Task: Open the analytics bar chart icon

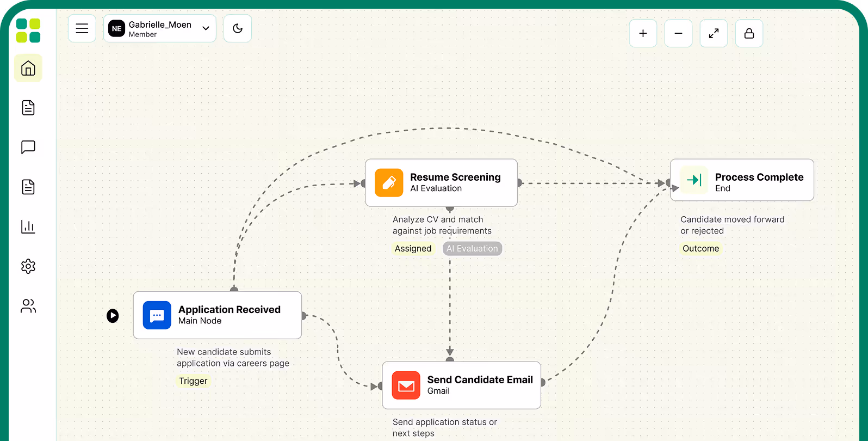Action: click(x=28, y=226)
